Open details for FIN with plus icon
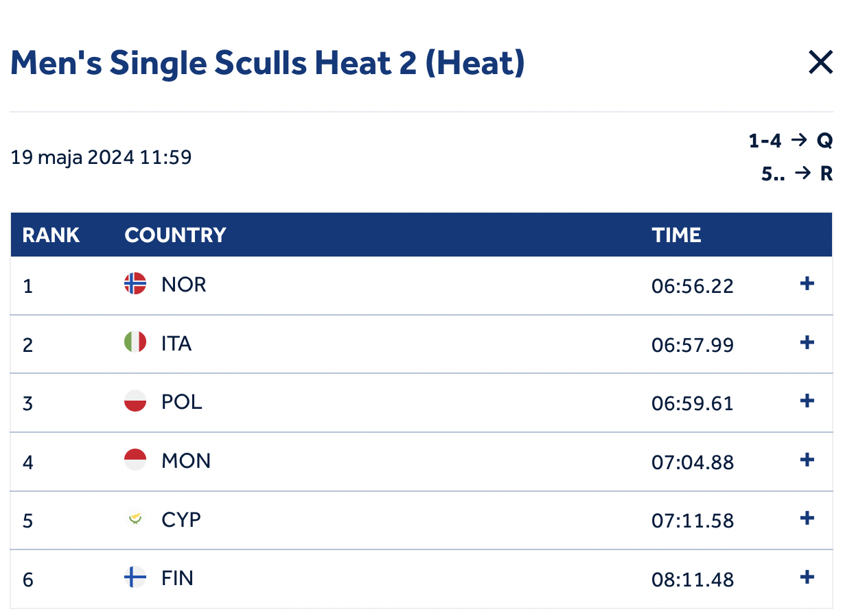This screenshot has height=616, width=843. point(807,578)
